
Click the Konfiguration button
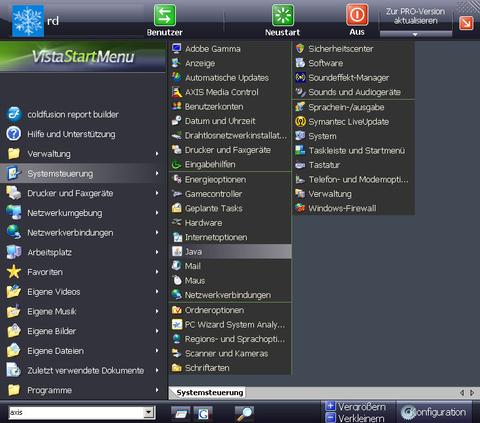click(434, 412)
